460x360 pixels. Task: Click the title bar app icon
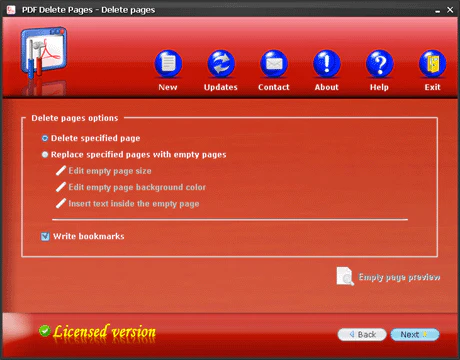click(x=11, y=10)
